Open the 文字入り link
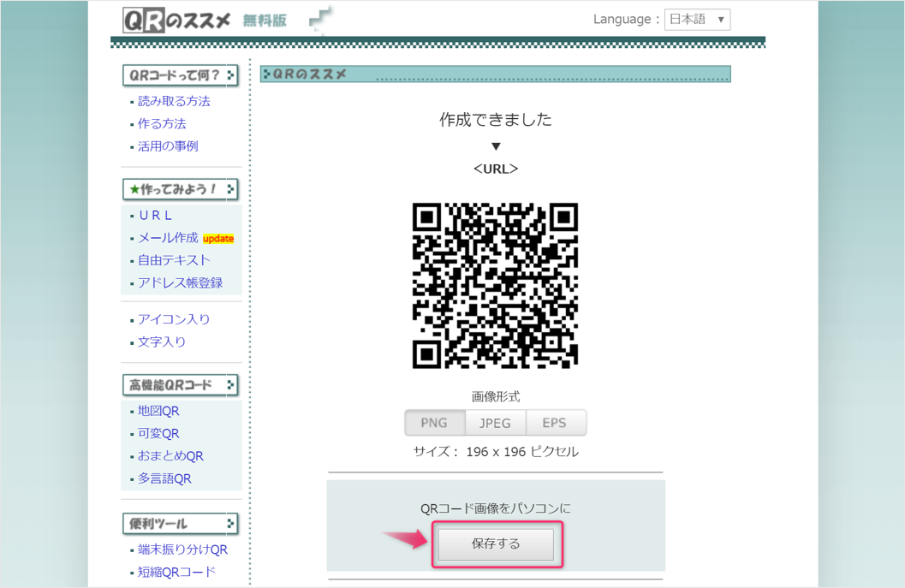 click(162, 342)
